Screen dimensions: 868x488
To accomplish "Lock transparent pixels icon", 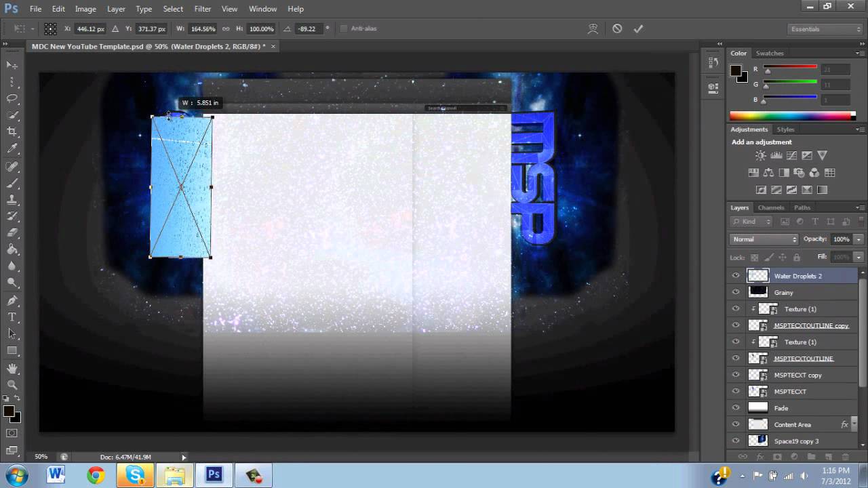I will [754, 258].
